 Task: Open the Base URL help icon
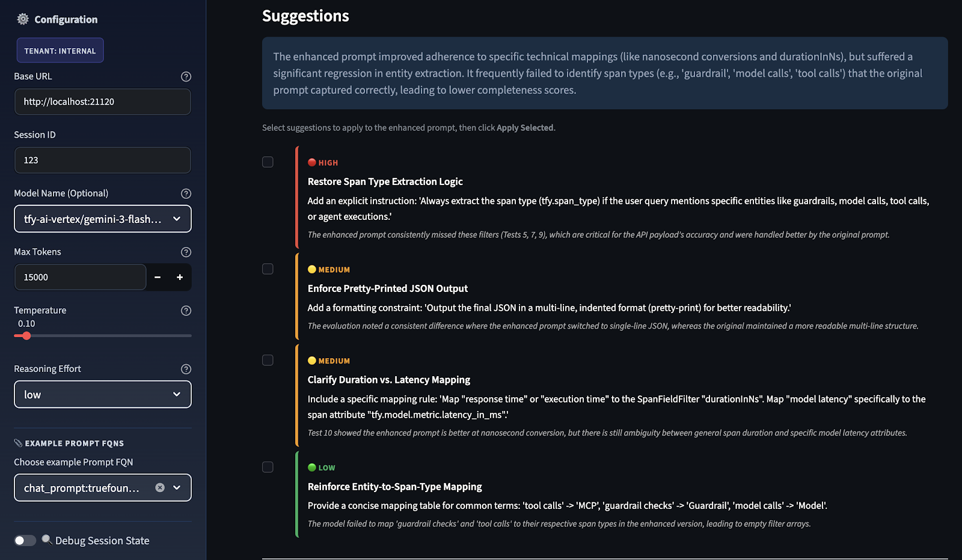pyautogui.click(x=186, y=76)
